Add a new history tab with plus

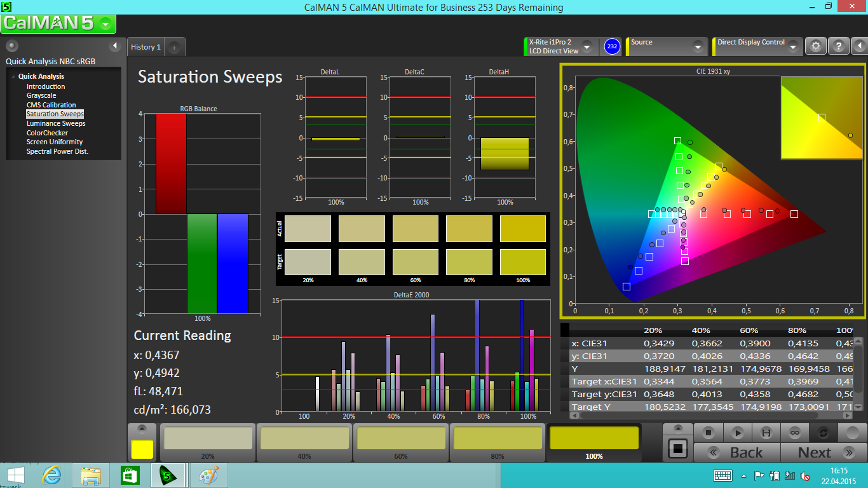(175, 47)
